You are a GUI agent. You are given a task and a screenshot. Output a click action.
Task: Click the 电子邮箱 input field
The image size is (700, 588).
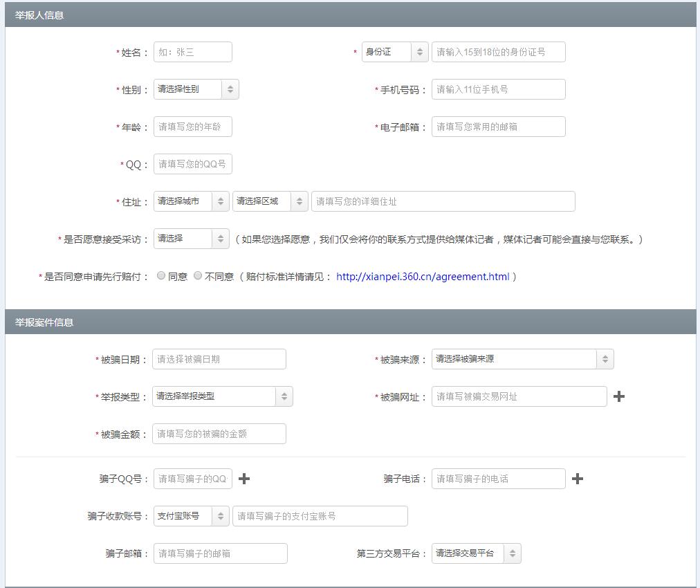point(498,126)
